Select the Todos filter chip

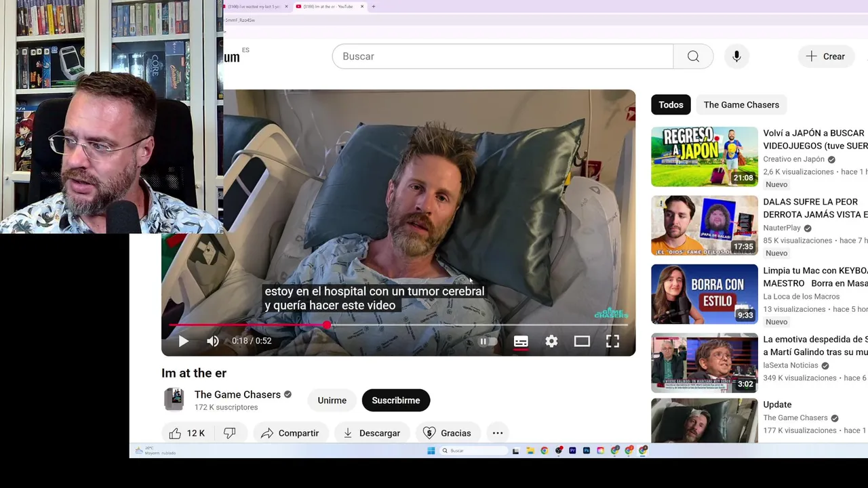point(671,104)
